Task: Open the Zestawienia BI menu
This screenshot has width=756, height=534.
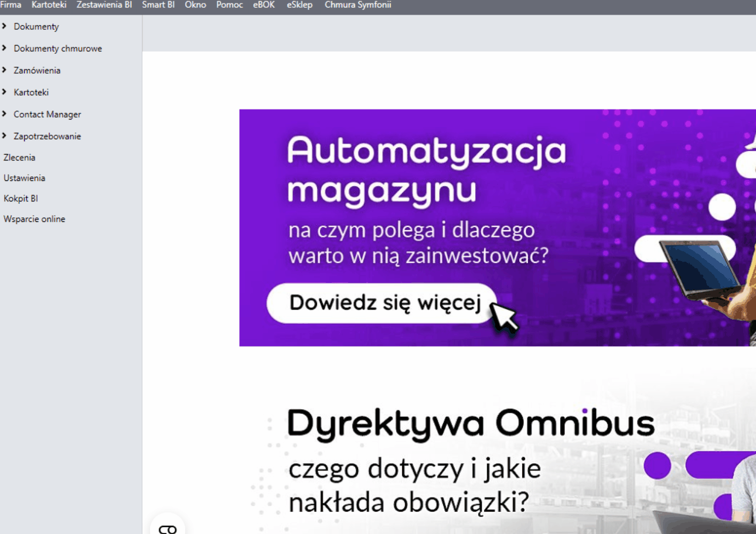Action: (104, 5)
